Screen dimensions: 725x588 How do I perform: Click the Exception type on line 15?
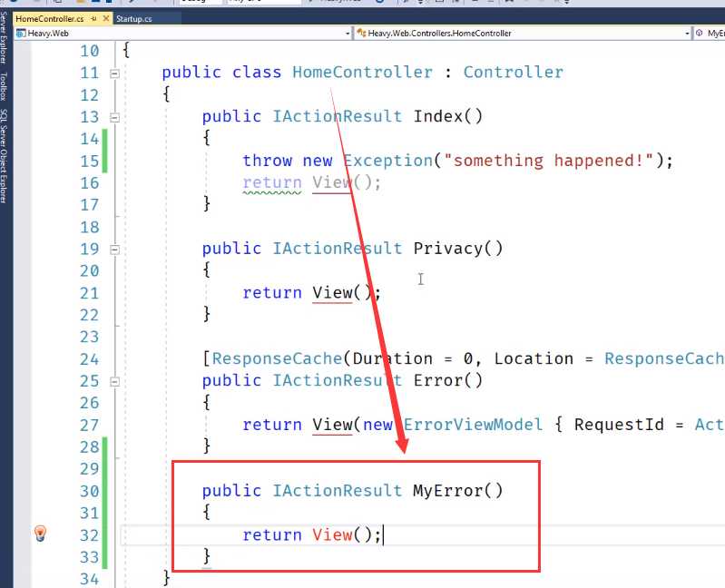pyautogui.click(x=388, y=161)
